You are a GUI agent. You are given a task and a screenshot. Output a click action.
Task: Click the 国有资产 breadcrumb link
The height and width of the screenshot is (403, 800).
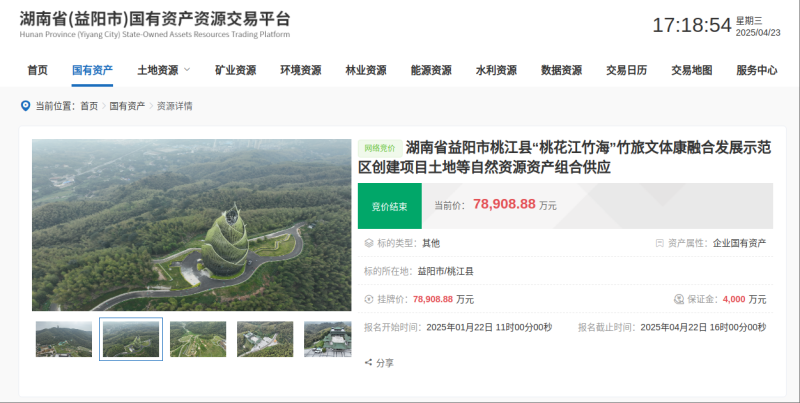127,105
